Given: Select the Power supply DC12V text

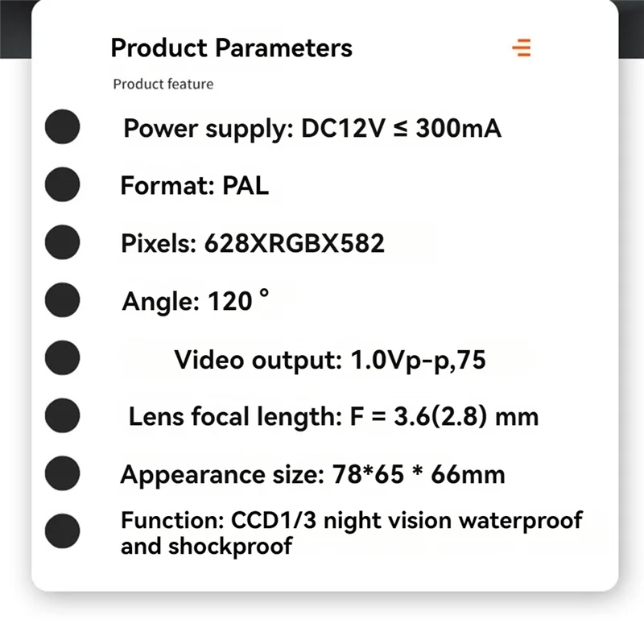Looking at the screenshot, I should pos(312,128).
